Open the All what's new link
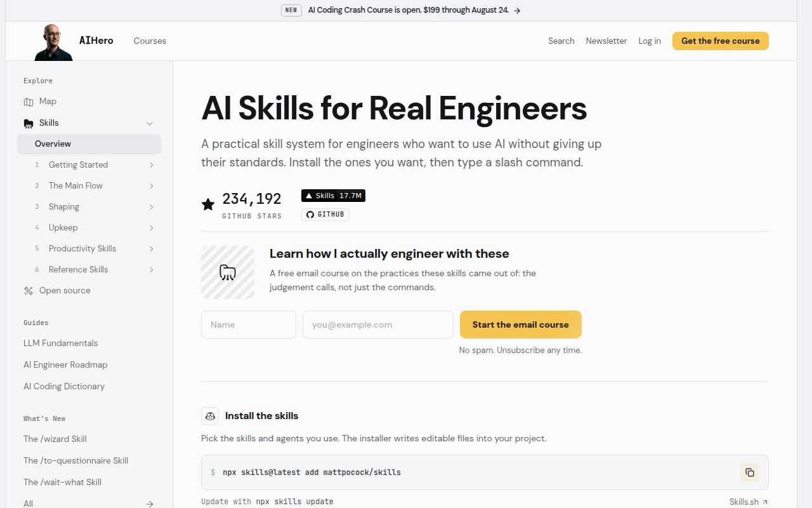 coord(29,504)
